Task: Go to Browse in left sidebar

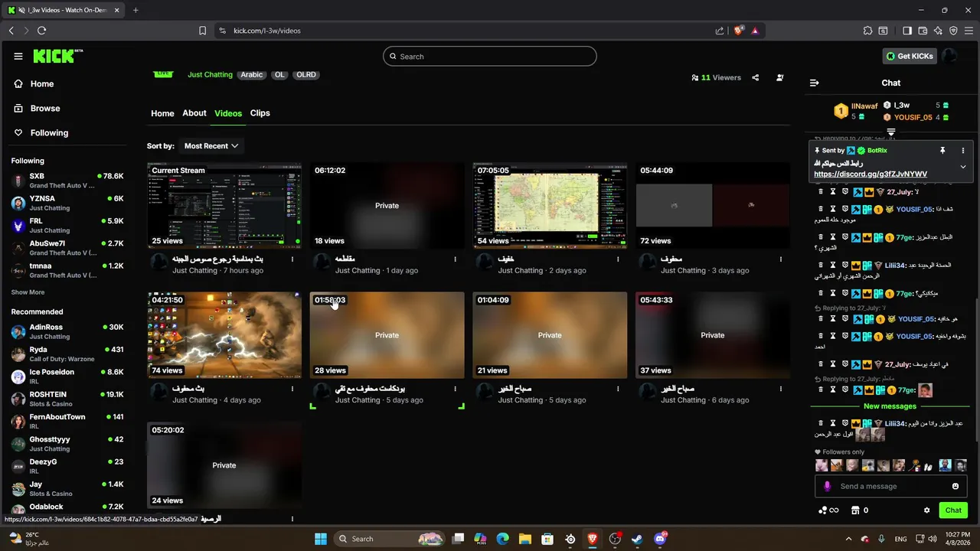Action: pos(45,109)
